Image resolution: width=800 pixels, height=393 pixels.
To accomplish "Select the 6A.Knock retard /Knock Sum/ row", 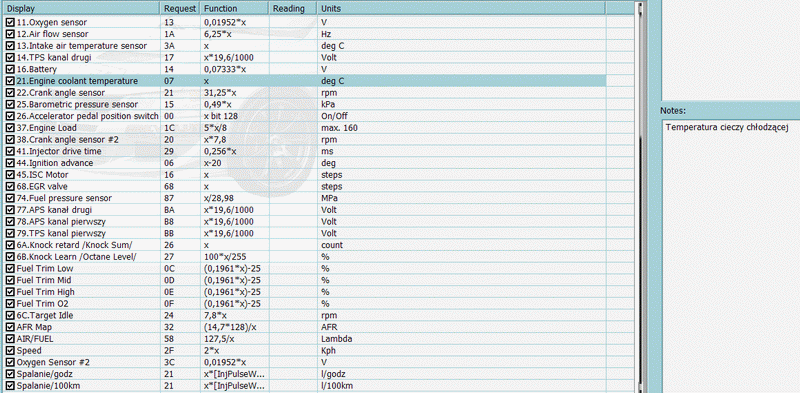I will tap(305, 245).
